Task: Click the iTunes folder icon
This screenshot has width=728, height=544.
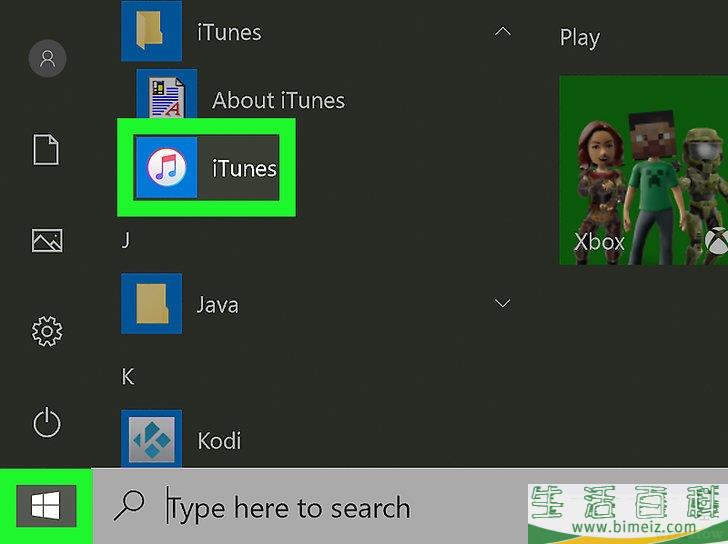Action: coord(151,31)
